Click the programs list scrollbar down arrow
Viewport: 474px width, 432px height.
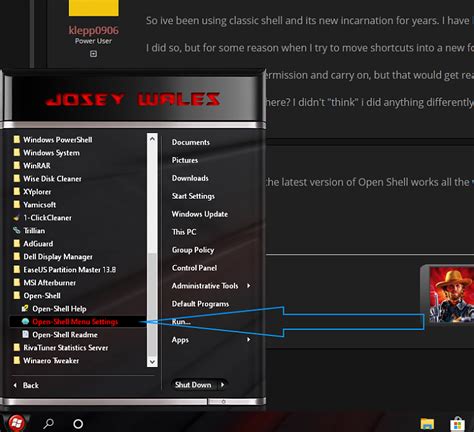(x=152, y=362)
